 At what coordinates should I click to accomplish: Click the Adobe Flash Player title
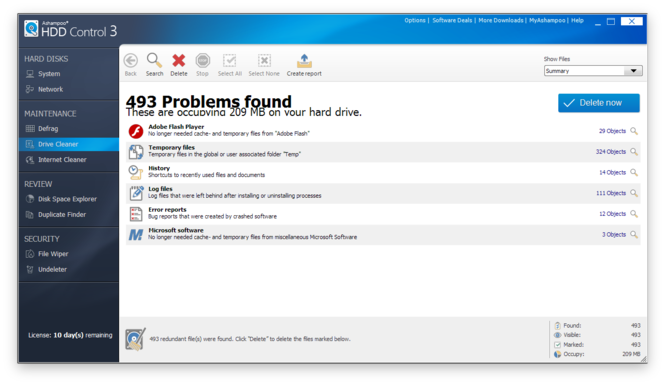176,127
